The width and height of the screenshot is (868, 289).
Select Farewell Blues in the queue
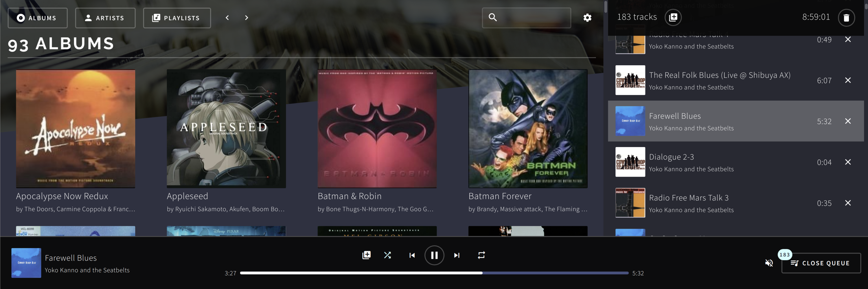pyautogui.click(x=736, y=121)
